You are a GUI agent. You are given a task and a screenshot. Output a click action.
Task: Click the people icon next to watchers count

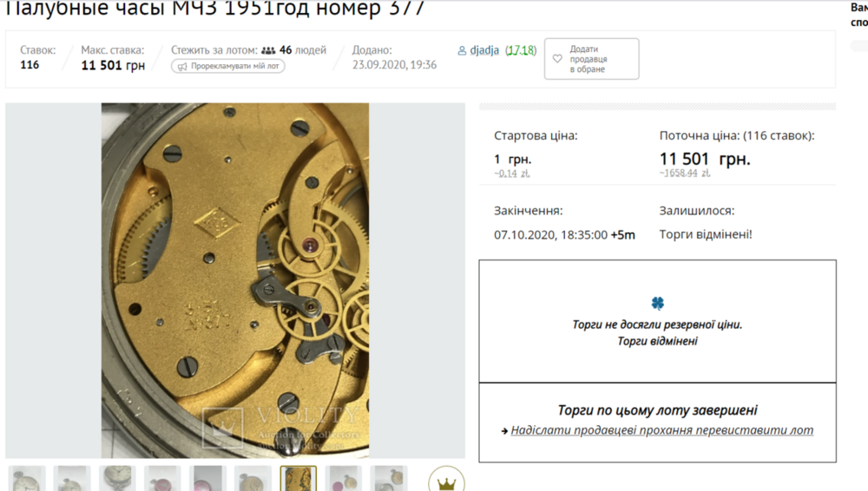pos(268,50)
